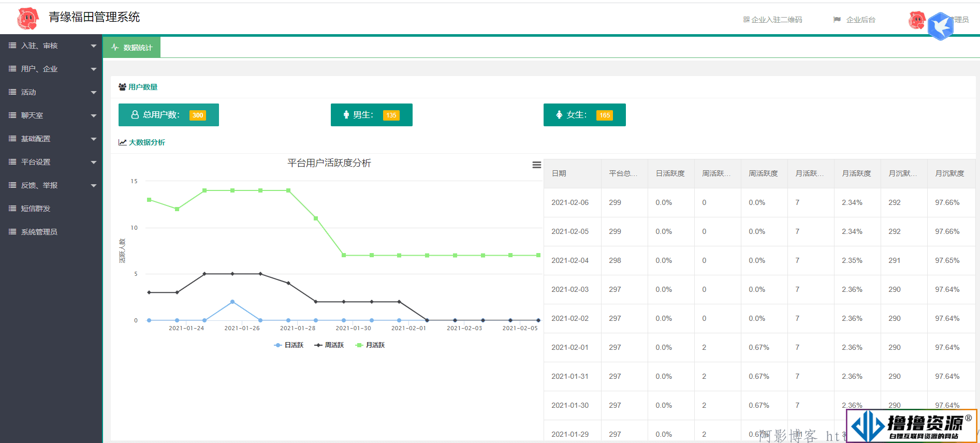This screenshot has height=443, width=980.
Task: Expand the arrow next to 基础配置
Action: (x=94, y=139)
